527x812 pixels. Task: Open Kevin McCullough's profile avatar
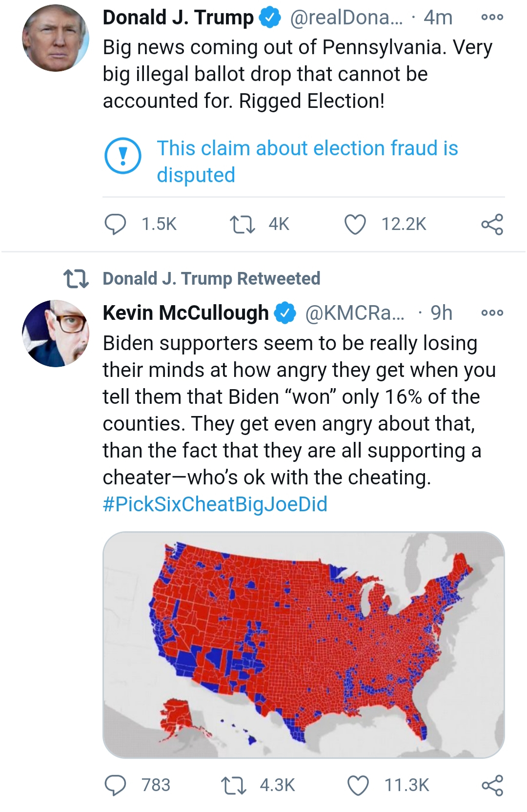pyautogui.click(x=56, y=333)
